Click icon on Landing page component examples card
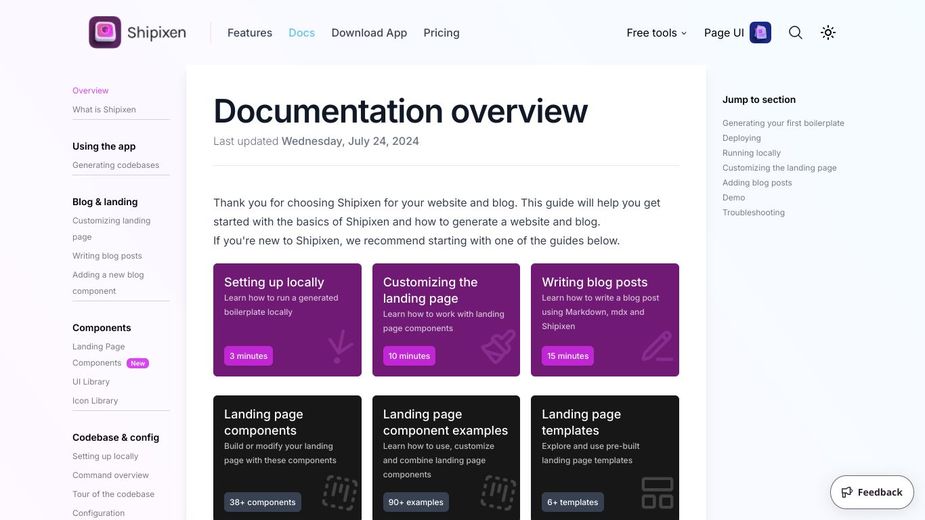925x520 pixels. [498, 492]
